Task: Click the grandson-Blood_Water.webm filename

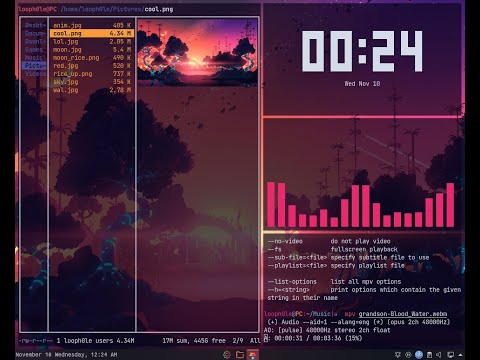Action: coord(403,314)
